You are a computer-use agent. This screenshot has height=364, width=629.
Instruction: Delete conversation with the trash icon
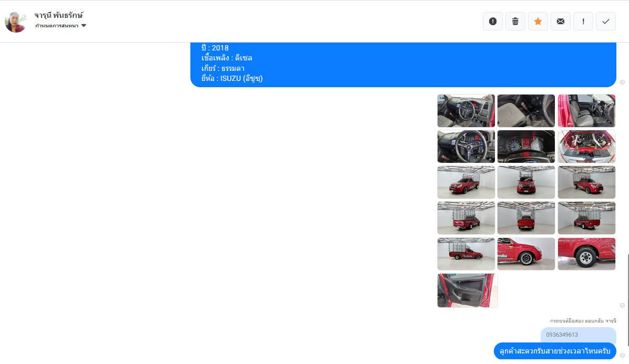pos(515,22)
